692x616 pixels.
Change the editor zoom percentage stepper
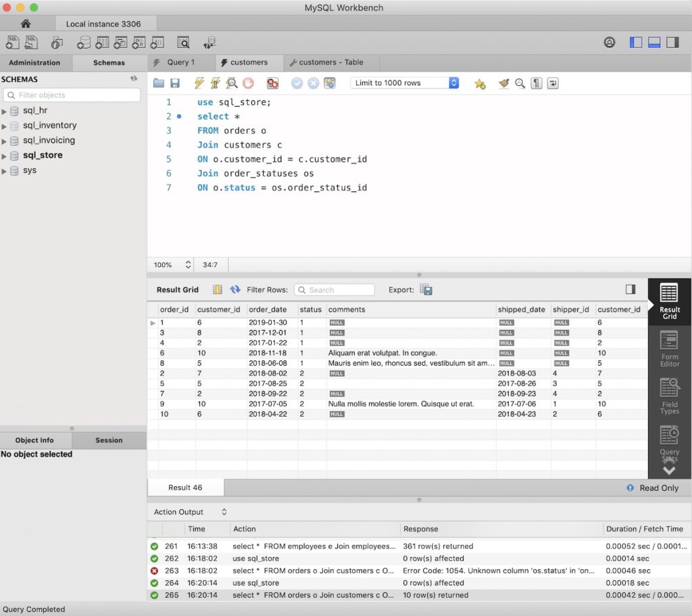coord(188,264)
